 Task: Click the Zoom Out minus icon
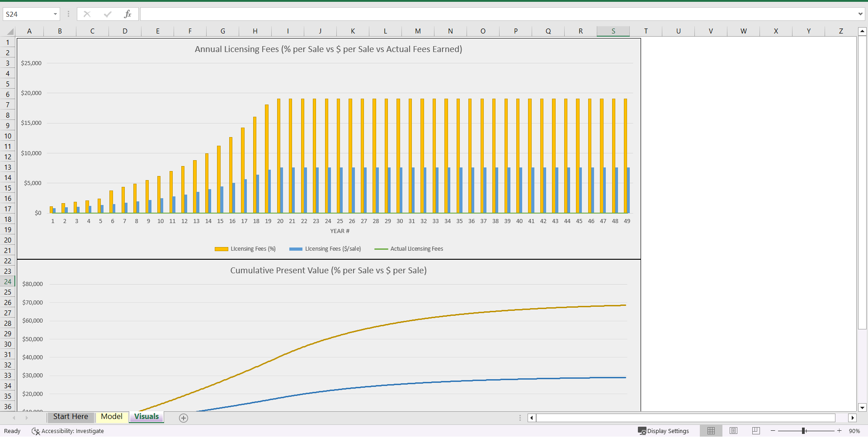coord(773,431)
